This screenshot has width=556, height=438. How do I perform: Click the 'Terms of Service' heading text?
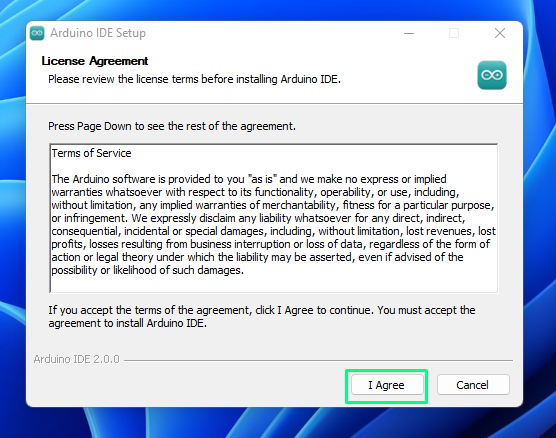[91, 153]
